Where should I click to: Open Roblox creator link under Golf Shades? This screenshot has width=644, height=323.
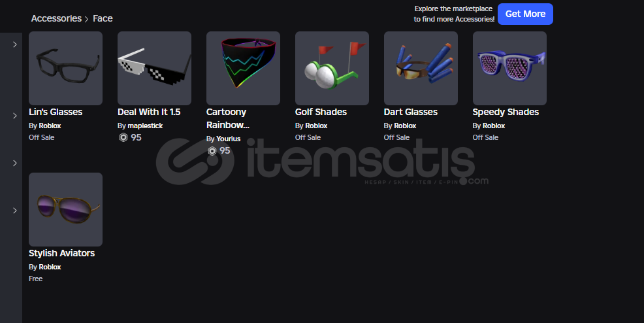(316, 126)
